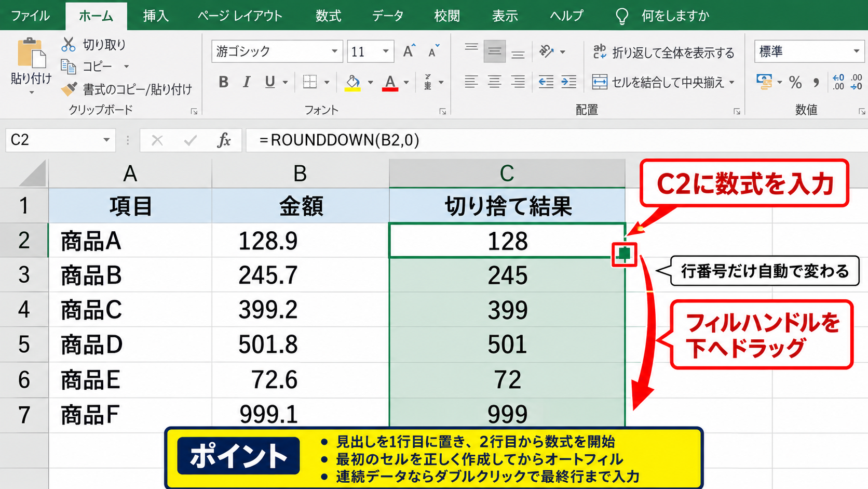Increase decimal places

838,82
